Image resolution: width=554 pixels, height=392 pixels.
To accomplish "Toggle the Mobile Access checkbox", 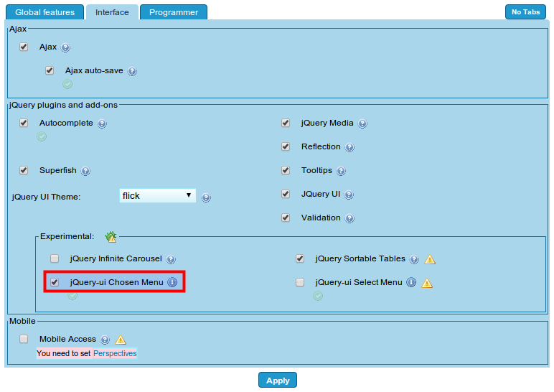I will click(x=24, y=339).
